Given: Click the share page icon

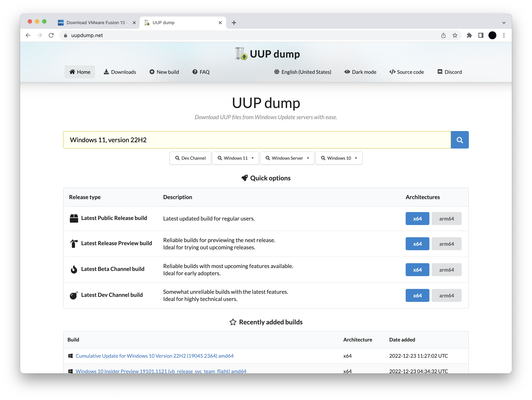Looking at the screenshot, I should pyautogui.click(x=443, y=35).
